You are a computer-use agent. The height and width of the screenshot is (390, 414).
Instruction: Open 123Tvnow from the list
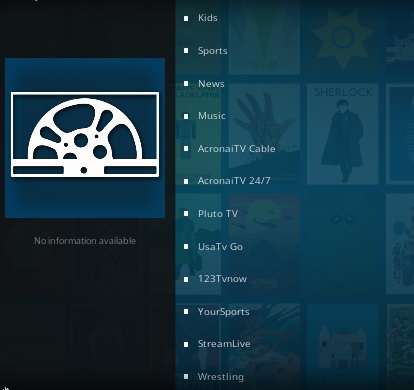coord(222,279)
